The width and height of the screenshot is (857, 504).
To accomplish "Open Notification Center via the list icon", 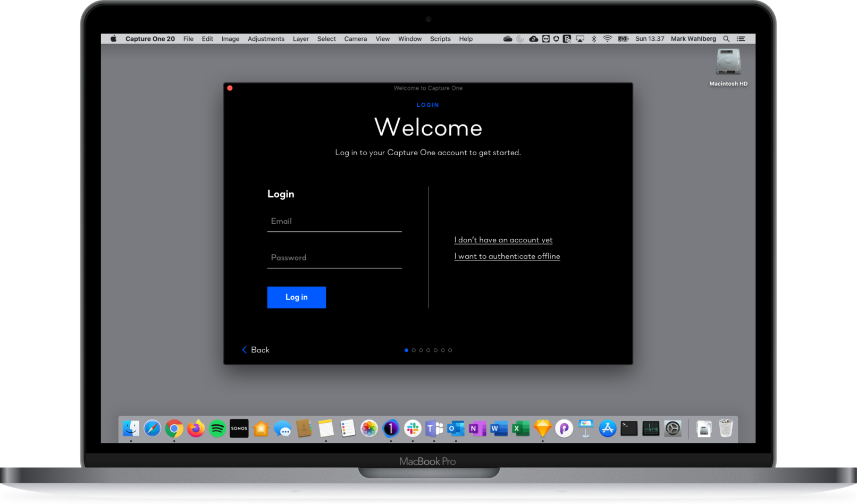I will point(740,38).
